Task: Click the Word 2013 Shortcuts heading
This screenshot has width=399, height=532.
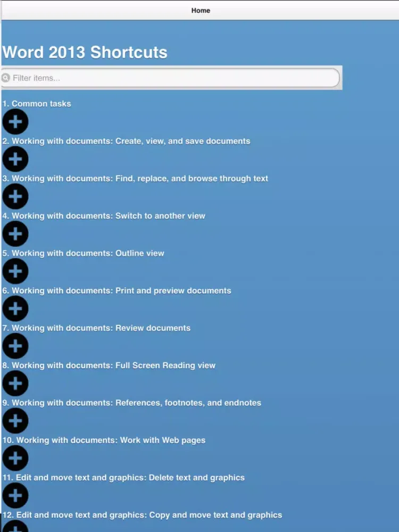Action: tap(85, 52)
